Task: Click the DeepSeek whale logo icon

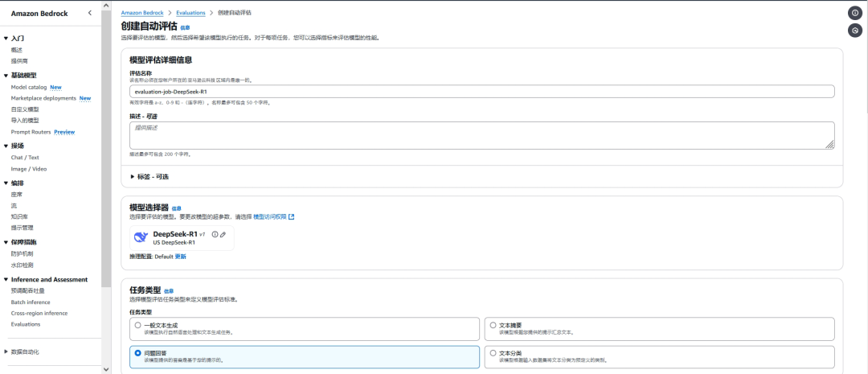Action: pyautogui.click(x=141, y=238)
